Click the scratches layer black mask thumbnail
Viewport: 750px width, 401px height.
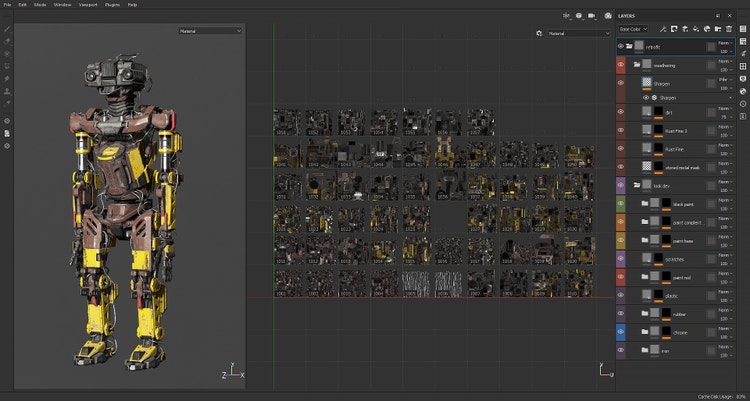(x=657, y=259)
